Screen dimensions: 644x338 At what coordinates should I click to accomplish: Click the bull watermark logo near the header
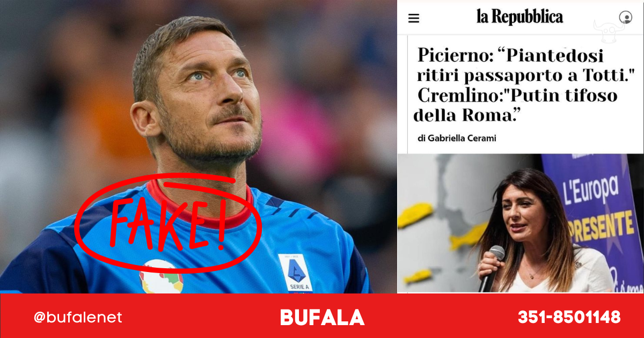point(609,31)
